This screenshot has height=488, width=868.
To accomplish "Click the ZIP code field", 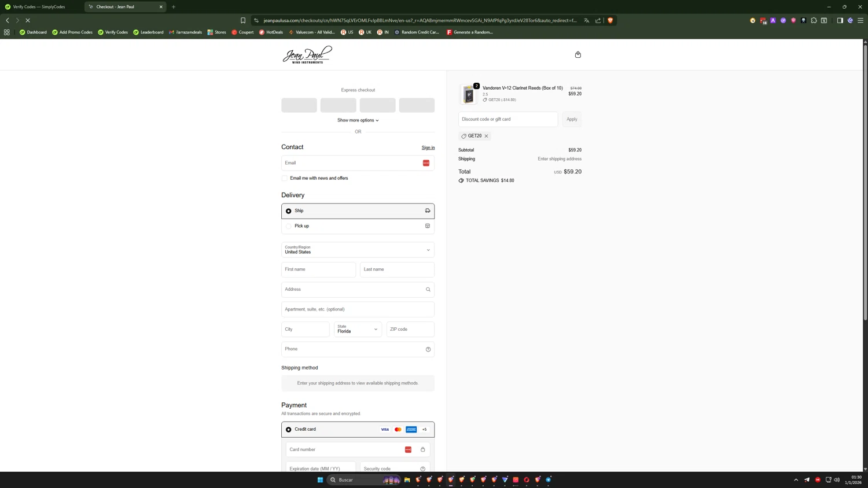I will pos(410,329).
